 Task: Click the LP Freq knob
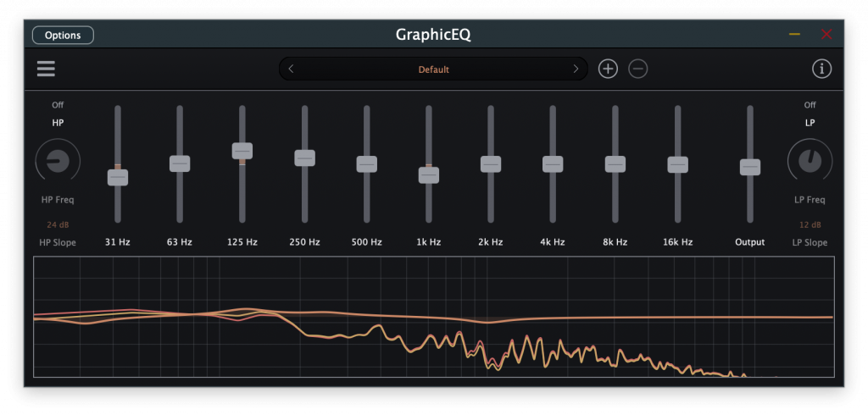[x=810, y=161]
